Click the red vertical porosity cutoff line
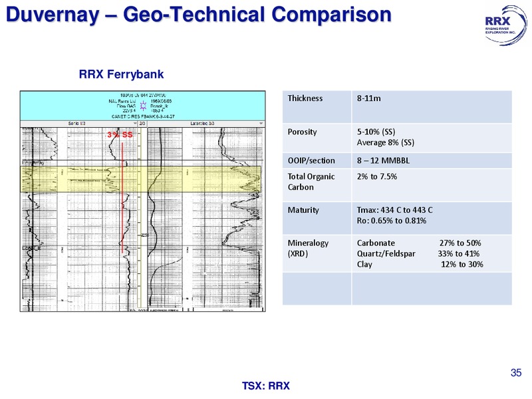The width and height of the screenshot is (532, 399). (122, 198)
